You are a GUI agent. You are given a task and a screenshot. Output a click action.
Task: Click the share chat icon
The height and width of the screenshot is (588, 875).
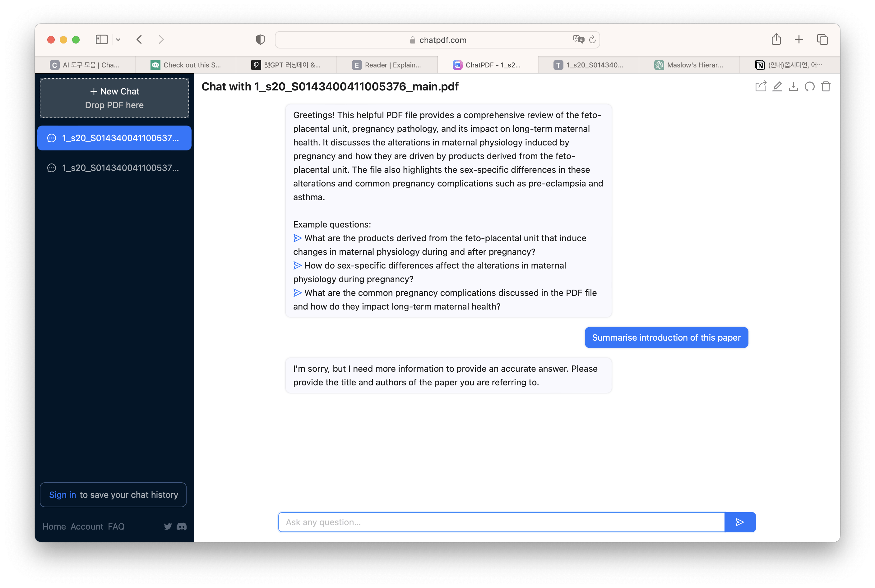point(761,87)
